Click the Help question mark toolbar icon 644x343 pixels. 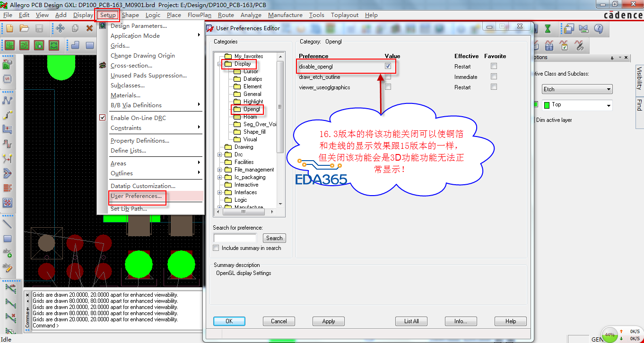point(598,28)
